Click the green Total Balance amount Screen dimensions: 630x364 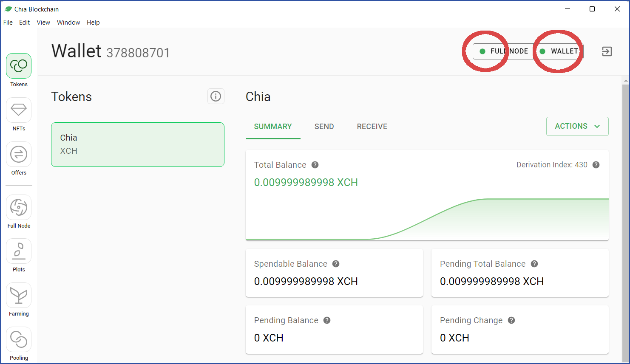point(306,182)
